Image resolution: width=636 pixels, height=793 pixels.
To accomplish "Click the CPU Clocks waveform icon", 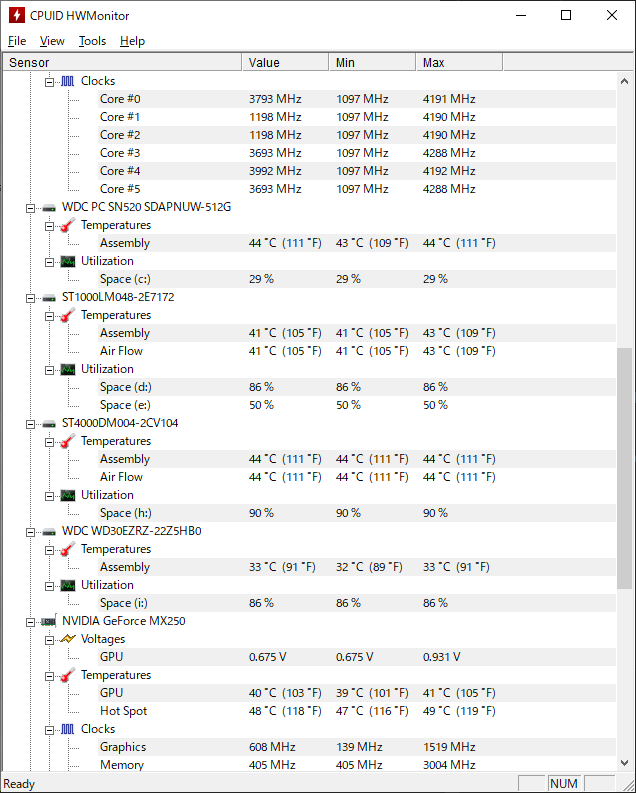I will (x=68, y=81).
